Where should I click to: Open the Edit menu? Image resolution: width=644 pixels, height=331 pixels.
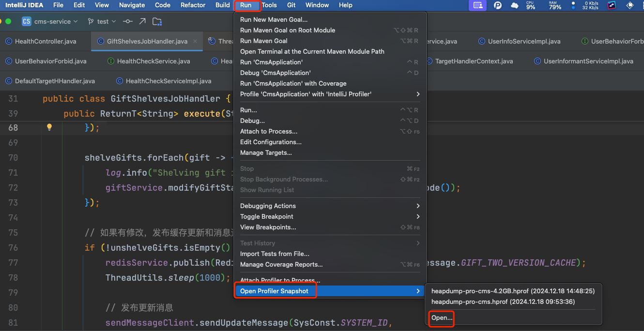click(x=79, y=5)
